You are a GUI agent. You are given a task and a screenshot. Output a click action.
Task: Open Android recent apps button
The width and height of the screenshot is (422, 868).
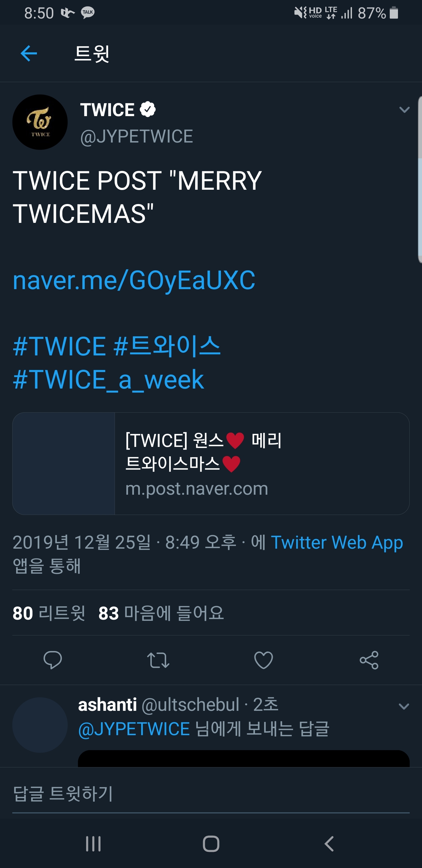[x=93, y=844]
